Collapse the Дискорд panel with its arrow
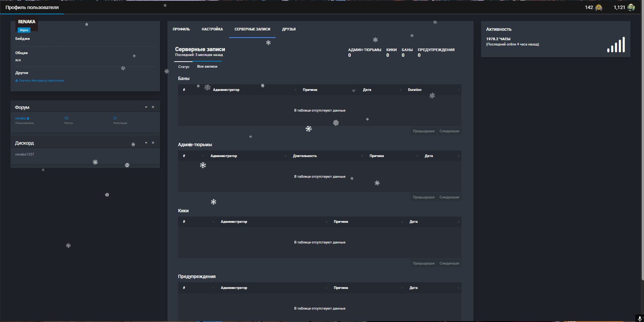Viewport: 644px width, 322px height. click(x=146, y=143)
